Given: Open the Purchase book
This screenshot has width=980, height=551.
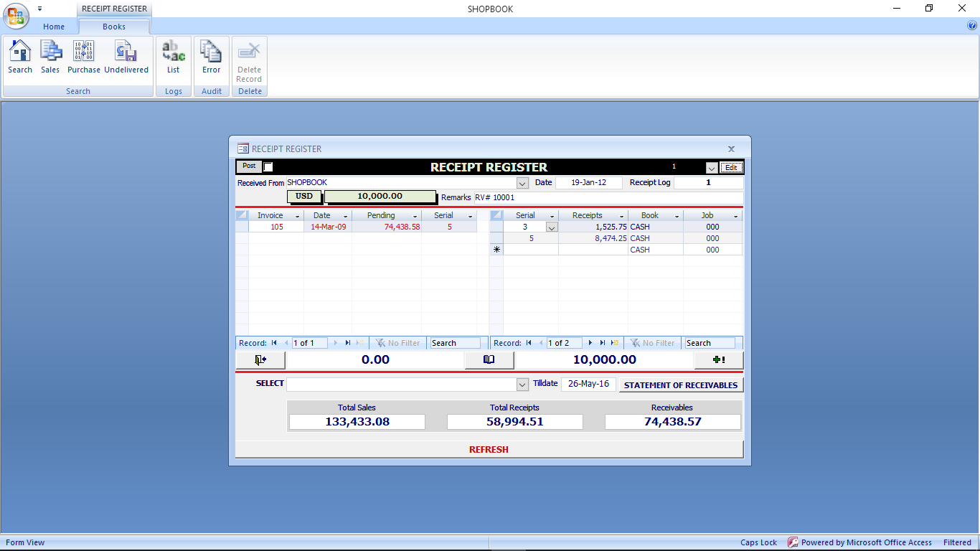Looking at the screenshot, I should pyautogui.click(x=84, y=57).
